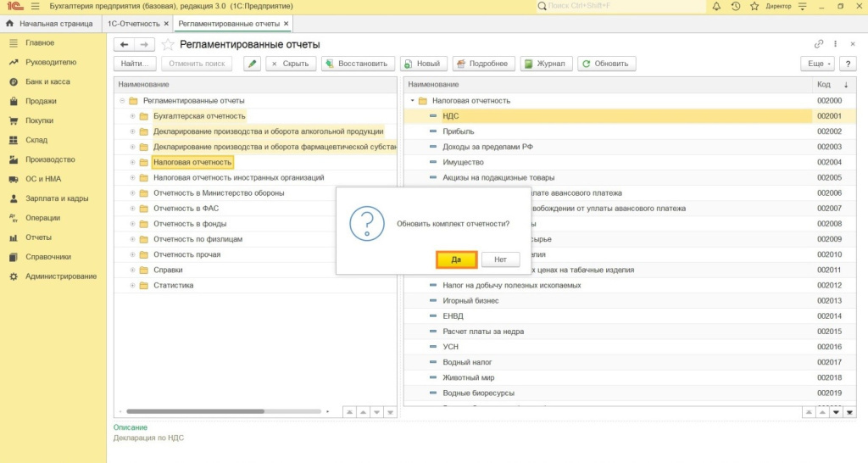Viewport: 868px width, 463px height.
Task: Open the Еще dropdown menu
Action: tap(817, 64)
